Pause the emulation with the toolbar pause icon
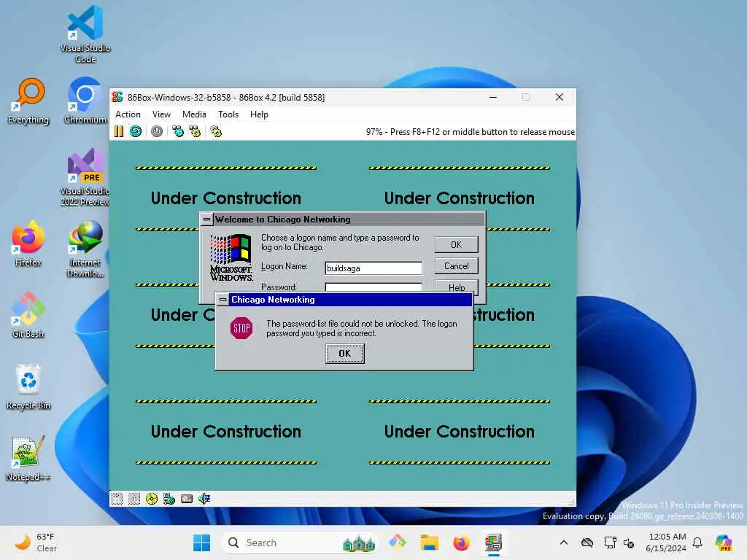Viewport: 747px width, 560px height. point(119,131)
